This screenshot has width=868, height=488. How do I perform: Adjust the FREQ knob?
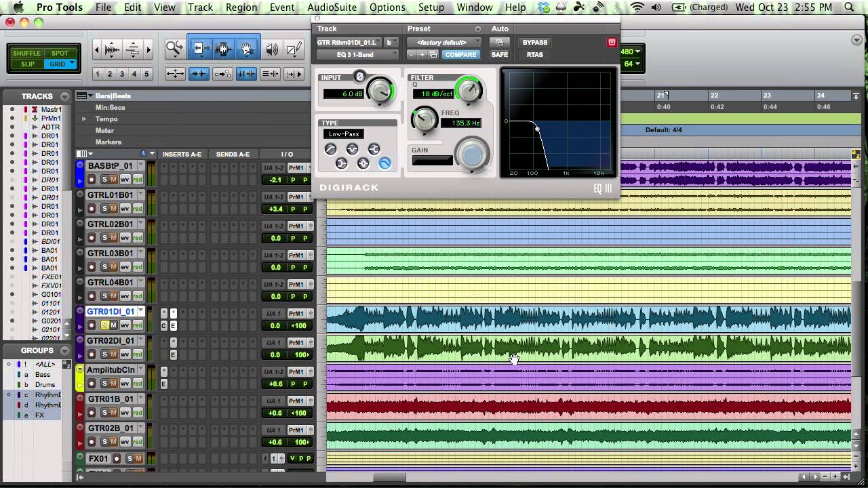point(425,120)
